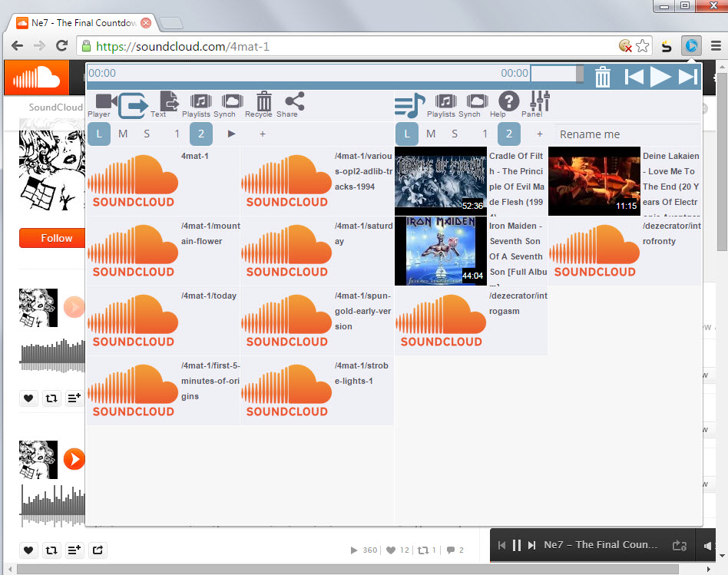Open Playlists in right toolbar
The image size is (728, 575).
coord(445,101)
